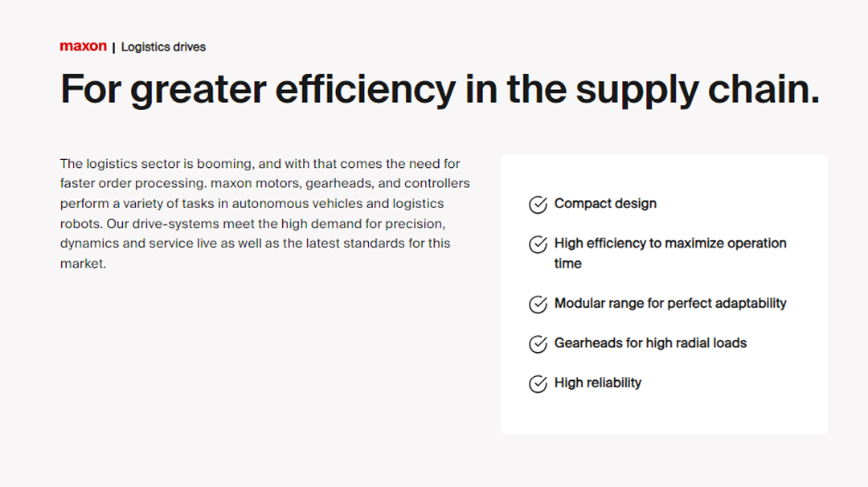
Task: Click the checkmark icon next to High efficiency
Action: coord(538,244)
